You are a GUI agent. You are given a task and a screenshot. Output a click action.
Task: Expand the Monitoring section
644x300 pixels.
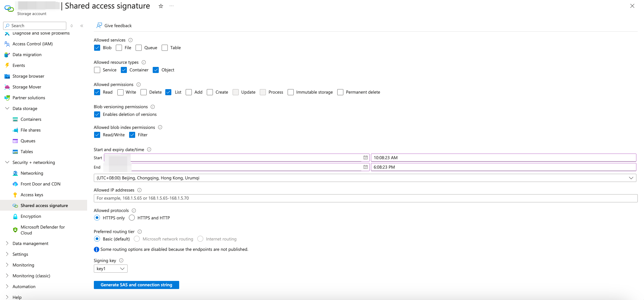tap(7, 265)
